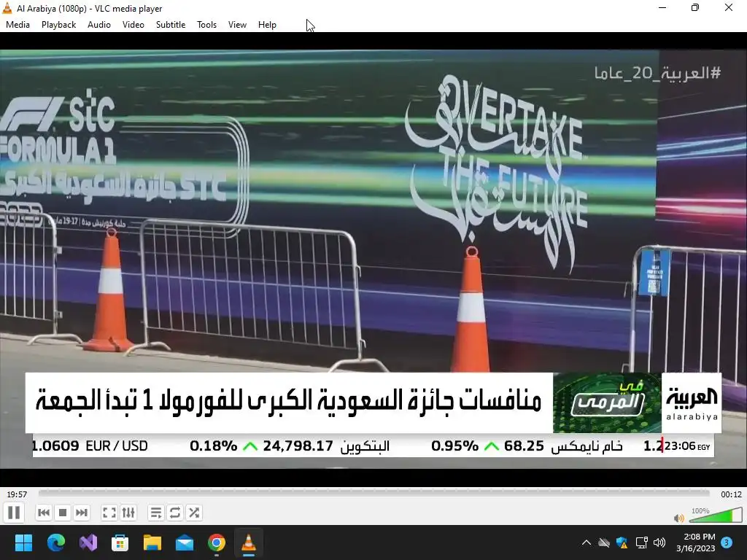Close the VLC media player window
This screenshot has width=747, height=560.
point(729,7)
